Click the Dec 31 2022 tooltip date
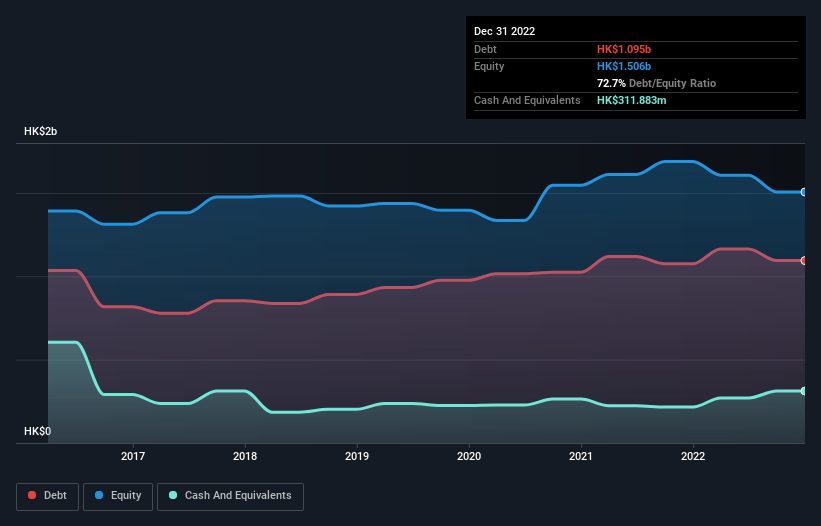Image resolution: width=821 pixels, height=526 pixels. point(504,31)
